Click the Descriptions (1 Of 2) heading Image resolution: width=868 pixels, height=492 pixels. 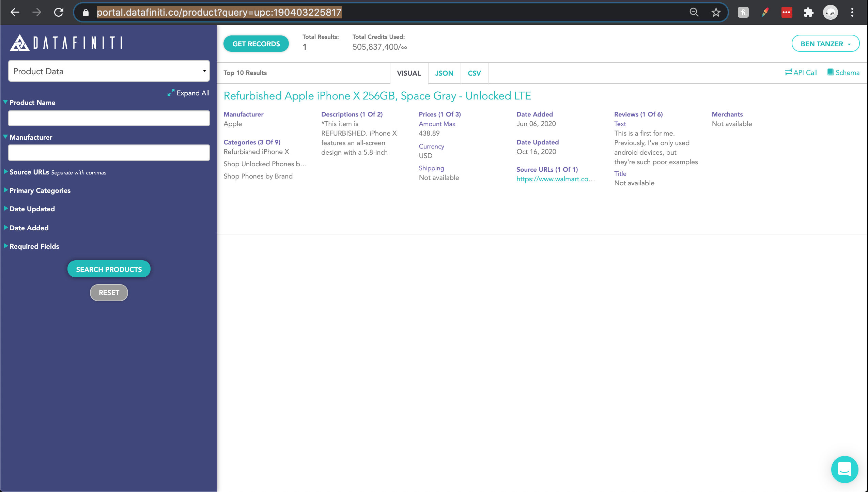tap(352, 114)
